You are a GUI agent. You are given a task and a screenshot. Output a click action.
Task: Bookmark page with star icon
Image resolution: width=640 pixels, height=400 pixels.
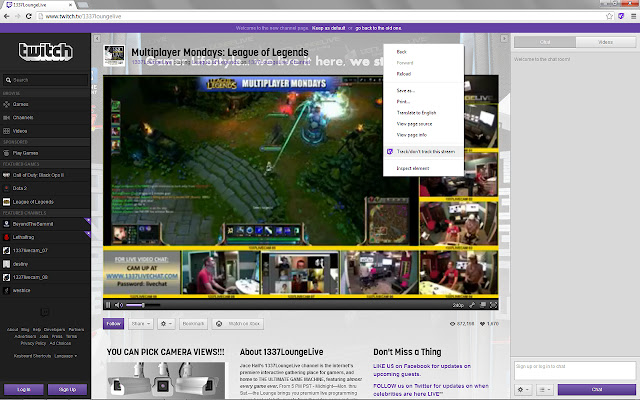pos(609,16)
